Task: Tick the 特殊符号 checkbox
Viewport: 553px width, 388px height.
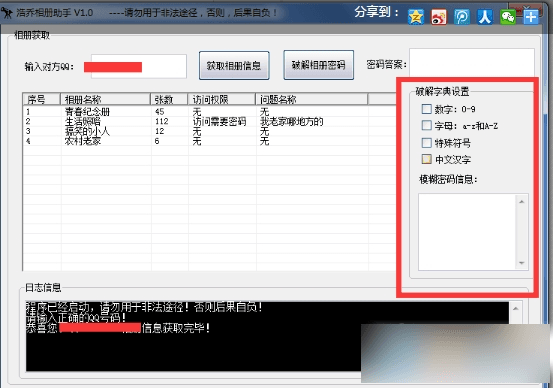Action: click(426, 143)
